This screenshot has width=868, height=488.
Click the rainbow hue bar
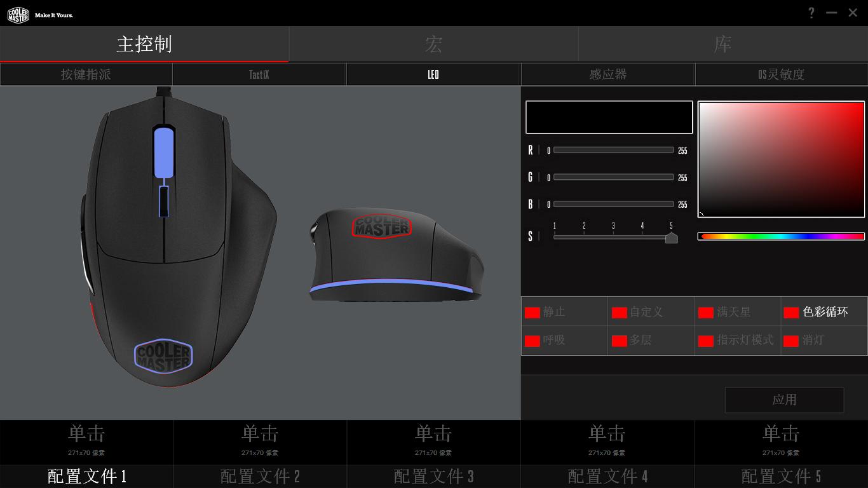(x=781, y=236)
